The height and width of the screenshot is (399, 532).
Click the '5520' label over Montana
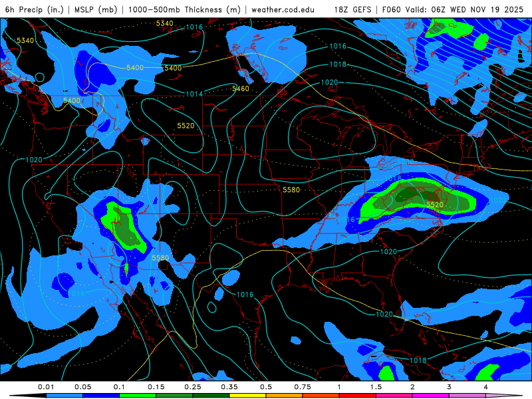click(186, 126)
